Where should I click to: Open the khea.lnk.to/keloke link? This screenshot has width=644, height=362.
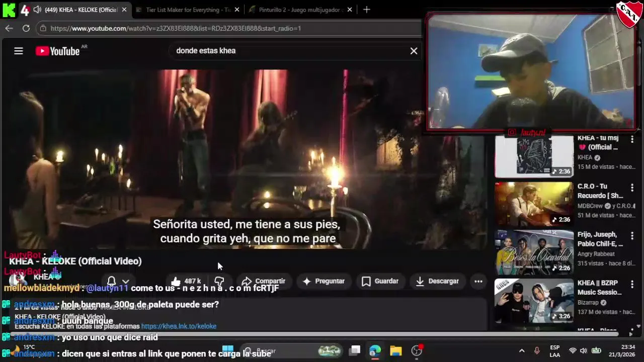coord(179,326)
